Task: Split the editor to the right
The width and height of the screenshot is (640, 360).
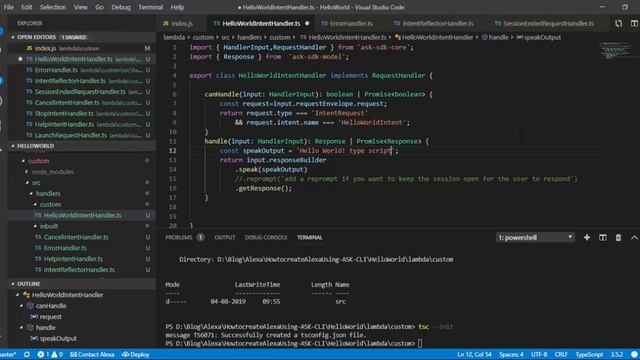Action: click(634, 23)
